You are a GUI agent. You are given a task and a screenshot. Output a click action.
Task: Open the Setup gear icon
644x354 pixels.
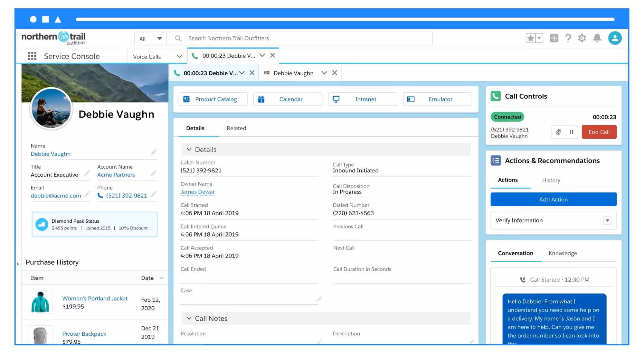(x=582, y=38)
